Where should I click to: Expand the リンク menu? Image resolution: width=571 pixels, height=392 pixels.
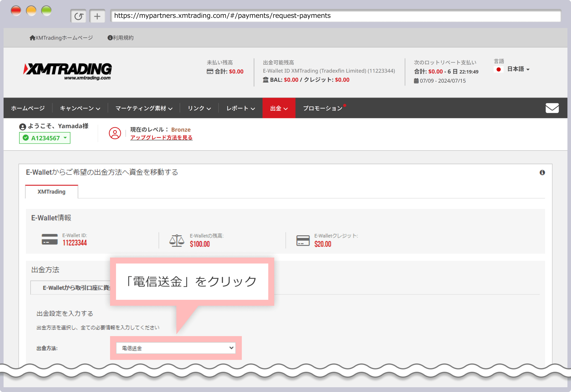click(x=199, y=108)
